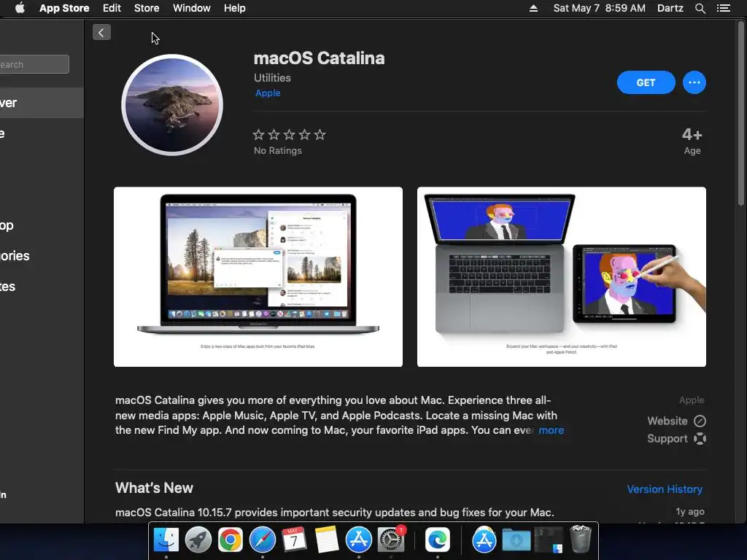Click the five-star rating row

click(x=289, y=135)
